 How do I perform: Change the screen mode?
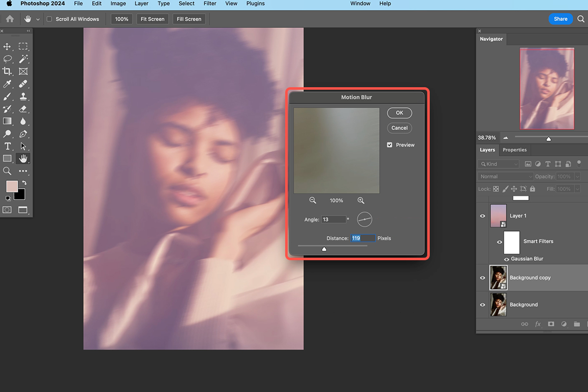[23, 210]
